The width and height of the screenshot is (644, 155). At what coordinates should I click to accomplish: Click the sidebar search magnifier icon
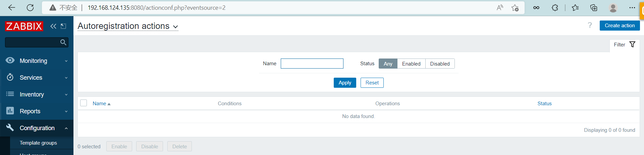(x=63, y=42)
